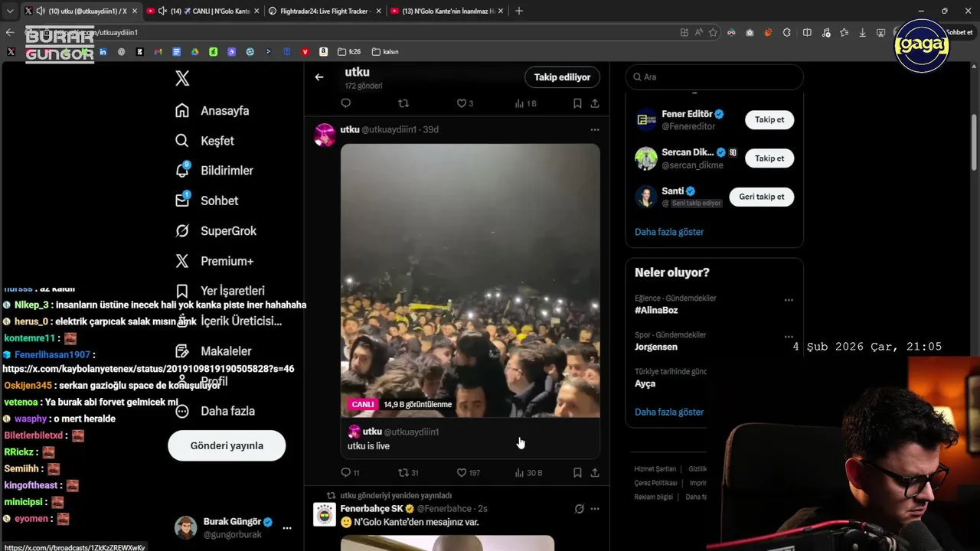980x551 pixels.
Task: Open the Jorgensen trending topic
Action: pyautogui.click(x=656, y=347)
